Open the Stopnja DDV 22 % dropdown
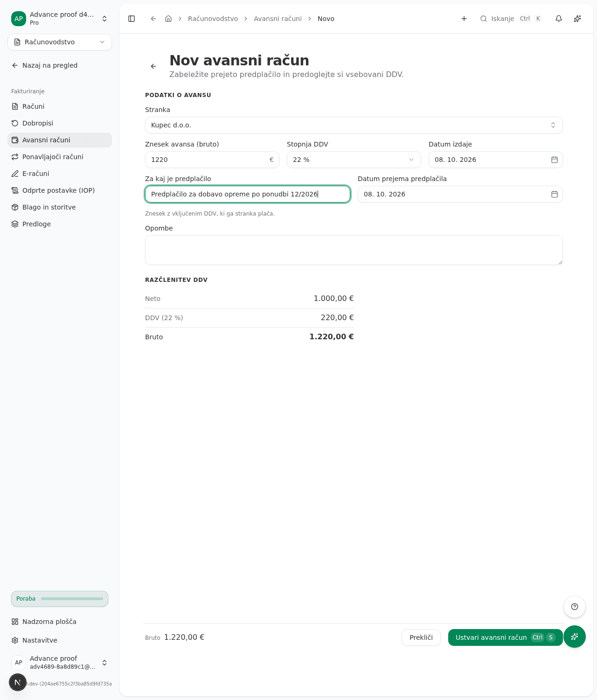The height and width of the screenshot is (700, 597). (354, 160)
